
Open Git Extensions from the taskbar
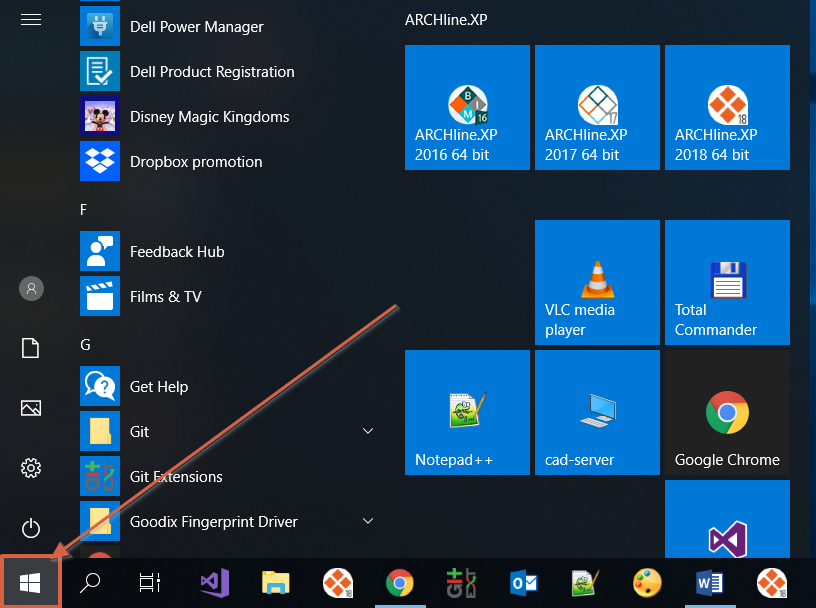[x=461, y=582]
